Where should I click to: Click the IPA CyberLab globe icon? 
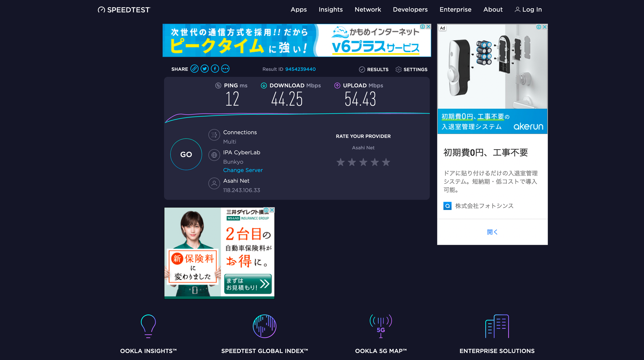214,155
